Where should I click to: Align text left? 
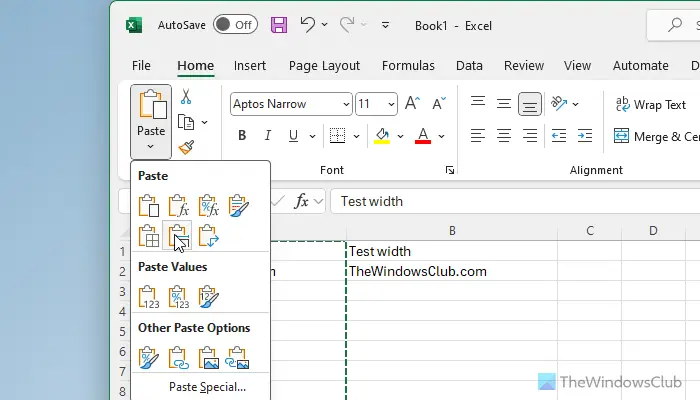(x=478, y=135)
